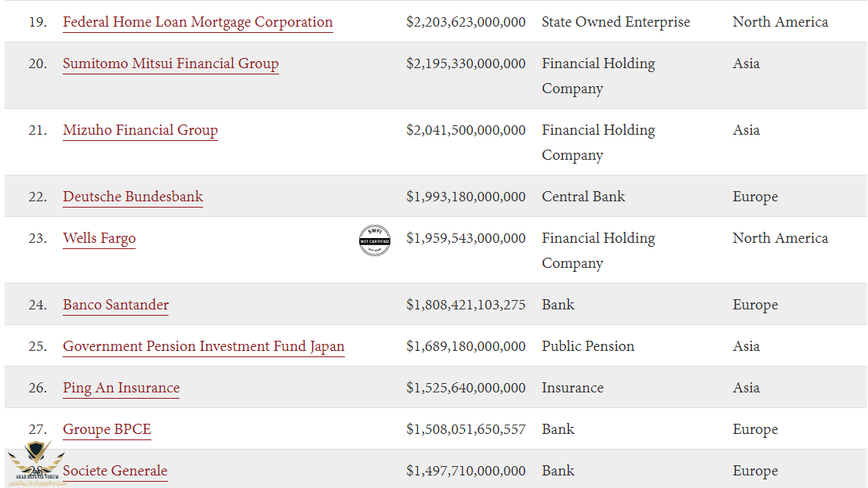Click the Central Bank type cell
The width and height of the screenshot is (868, 488).
(583, 197)
